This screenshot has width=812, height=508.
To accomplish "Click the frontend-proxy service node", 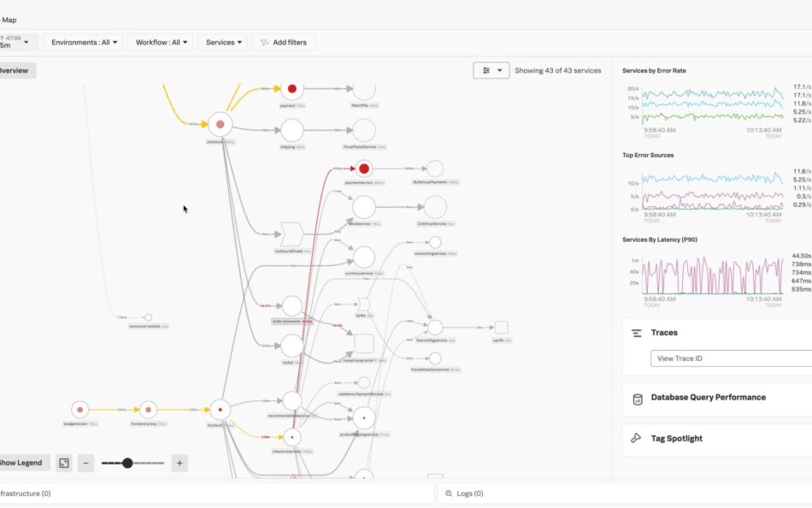I will coord(148,410).
